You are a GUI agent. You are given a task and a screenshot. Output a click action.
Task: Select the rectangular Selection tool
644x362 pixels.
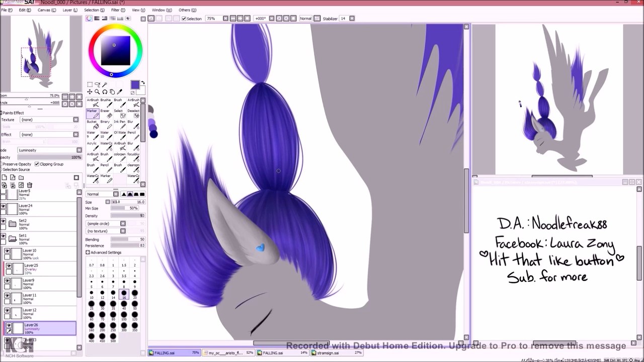pos(90,84)
